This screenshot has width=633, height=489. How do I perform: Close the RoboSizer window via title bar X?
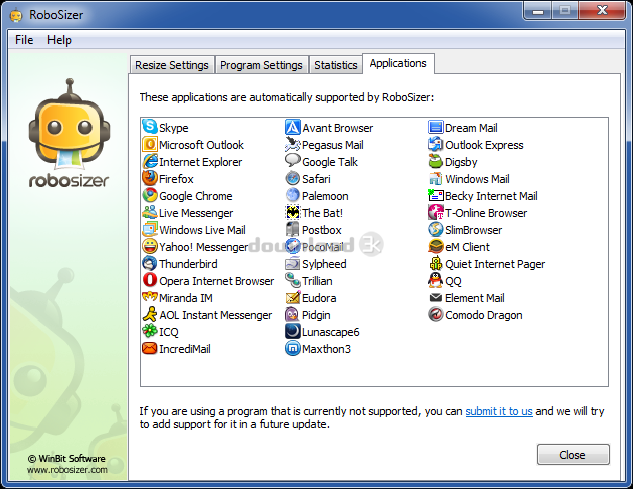click(602, 10)
